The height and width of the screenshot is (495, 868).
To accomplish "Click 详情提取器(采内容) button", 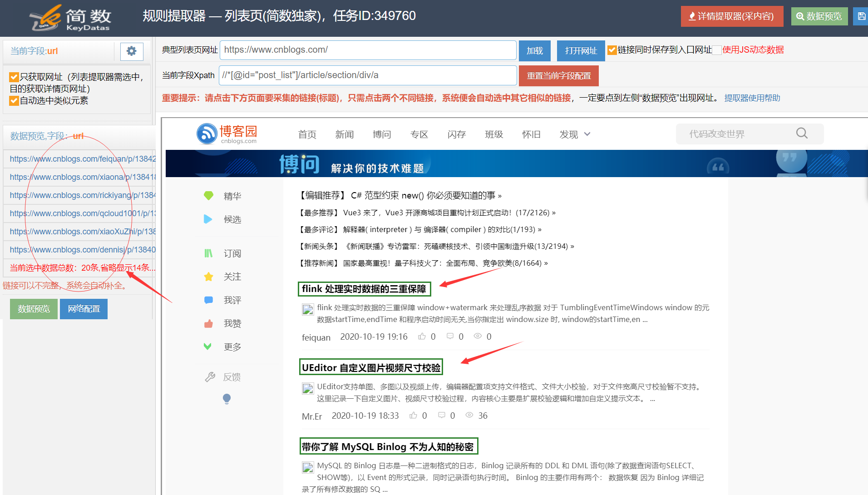I will pos(732,16).
